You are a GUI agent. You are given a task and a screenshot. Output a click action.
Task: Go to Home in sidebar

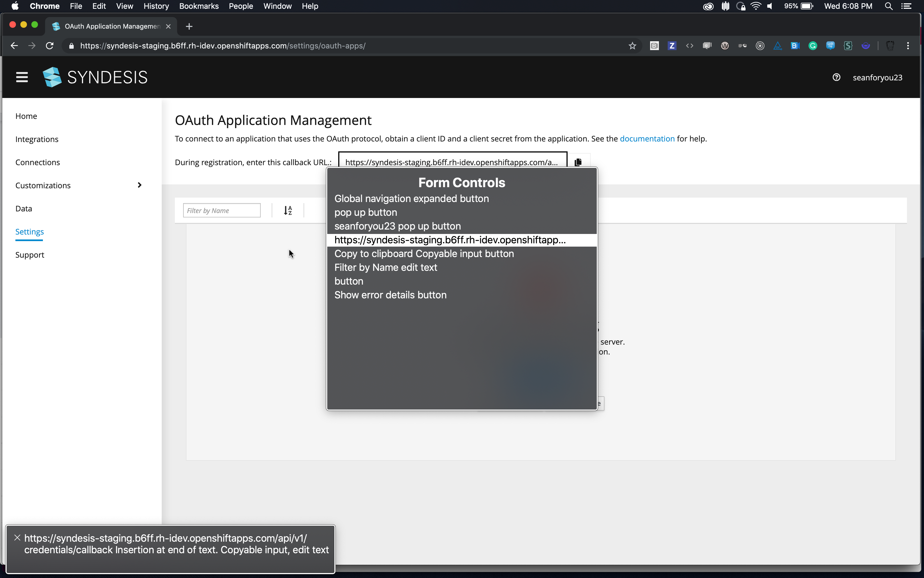[x=26, y=116]
